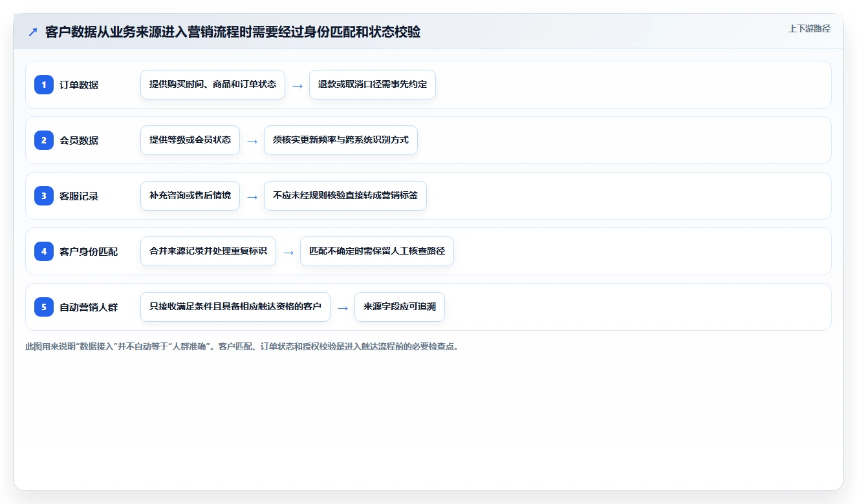Select the number 3 badge for 客服记录

[44, 196]
